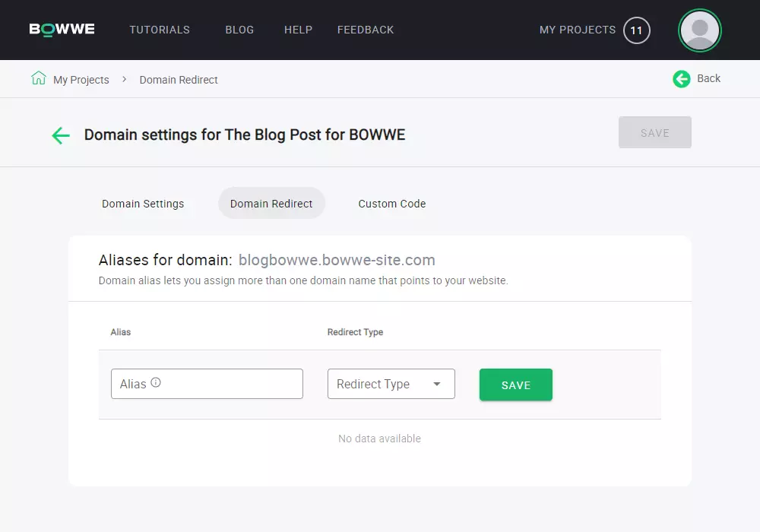This screenshot has height=532, width=760.
Task: Open TUTORIALS in top navigation
Action: [x=160, y=30]
